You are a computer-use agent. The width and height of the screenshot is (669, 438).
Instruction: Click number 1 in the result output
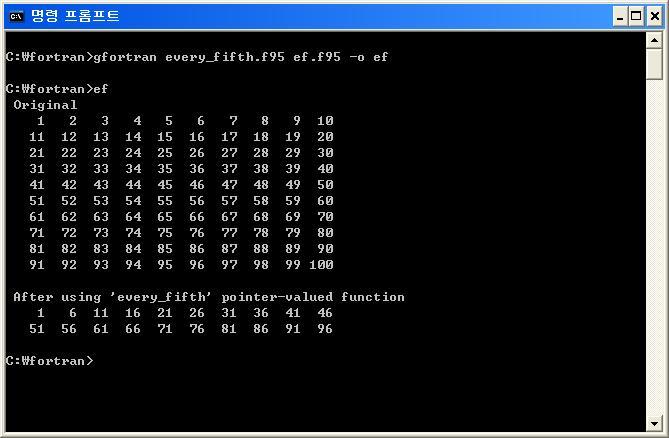41,313
